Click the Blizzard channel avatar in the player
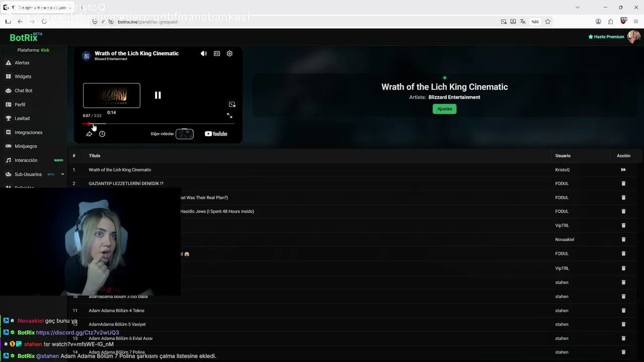The image size is (644, 362). 87,55
